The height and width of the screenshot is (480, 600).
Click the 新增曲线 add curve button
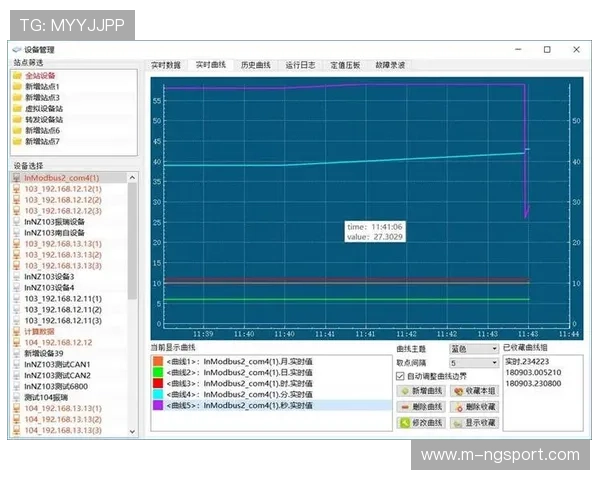point(422,391)
